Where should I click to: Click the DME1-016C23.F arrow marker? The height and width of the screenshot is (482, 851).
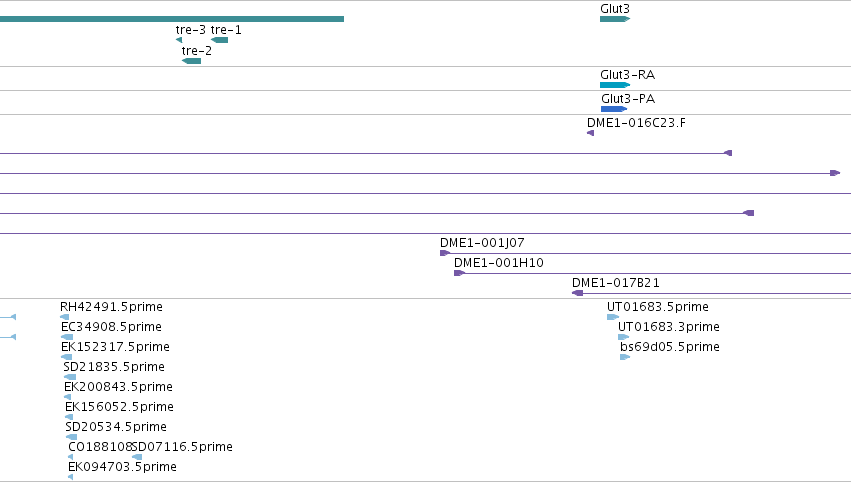point(590,133)
